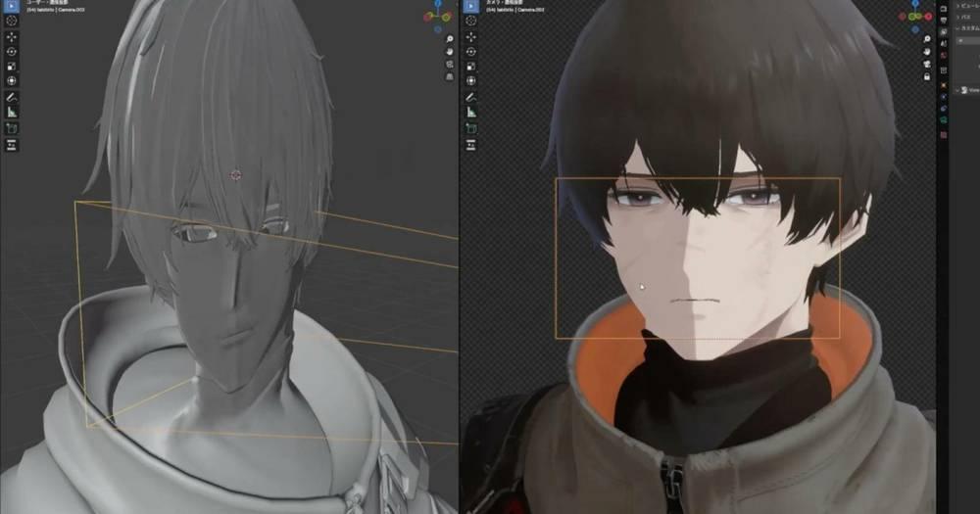This screenshot has width=980, height=514.
Task: Activate the 3D Cursor tool in camera viewport
Action: coord(470,21)
